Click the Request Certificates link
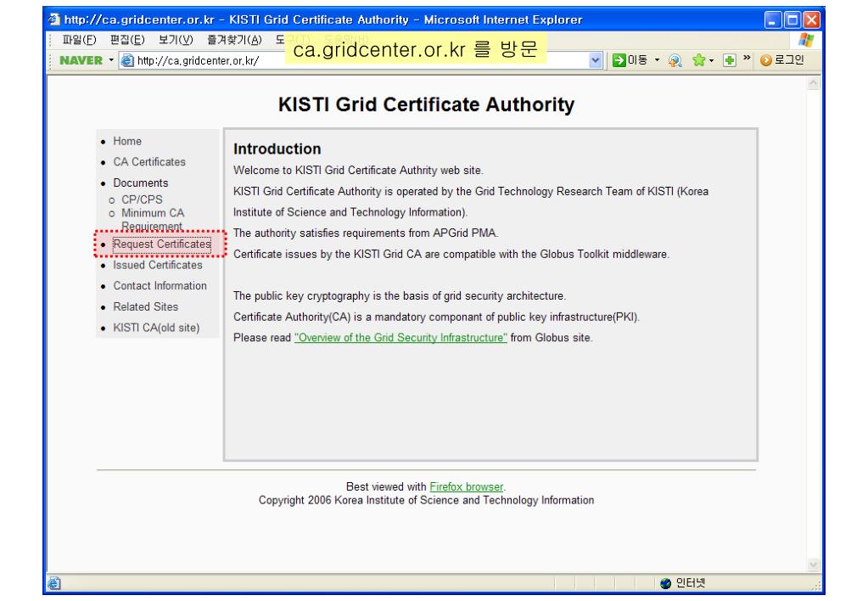Viewport: 868px width, 601px height. point(162,244)
